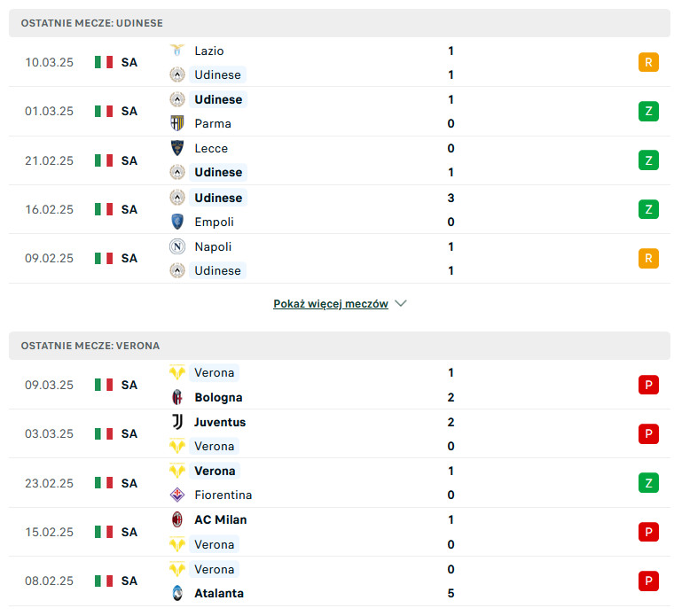Click the Lecce club crest icon
Viewport: 674px width, 616px height.
point(177,148)
